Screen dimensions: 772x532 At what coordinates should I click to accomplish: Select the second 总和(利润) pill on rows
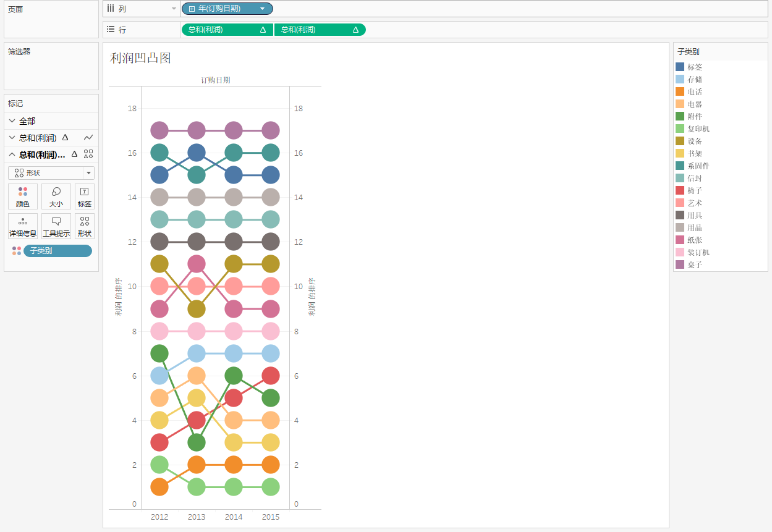click(320, 30)
